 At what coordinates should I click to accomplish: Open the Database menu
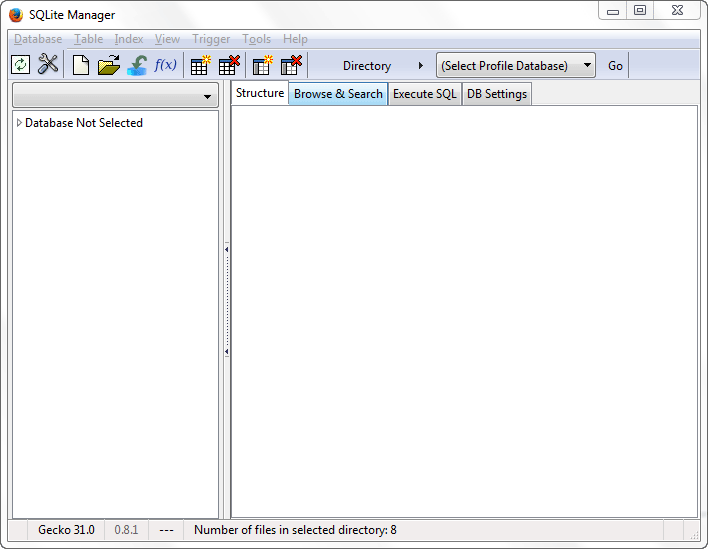(x=38, y=39)
